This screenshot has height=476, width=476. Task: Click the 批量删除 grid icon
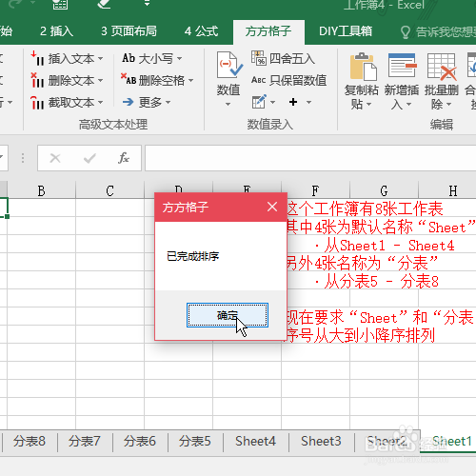coord(442,66)
